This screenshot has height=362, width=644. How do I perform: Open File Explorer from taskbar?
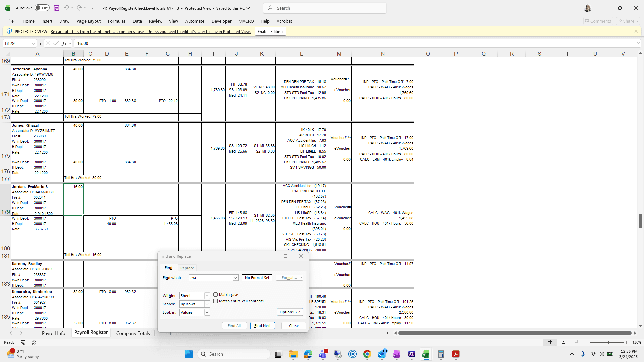pos(293,354)
